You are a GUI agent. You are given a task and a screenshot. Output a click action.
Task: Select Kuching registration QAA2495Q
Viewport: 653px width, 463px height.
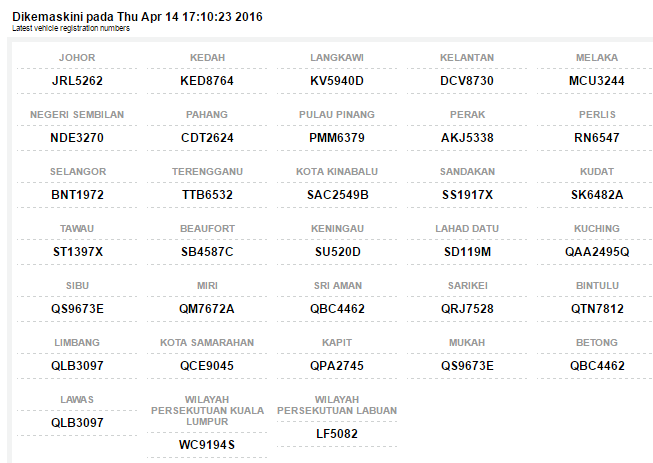click(x=597, y=252)
